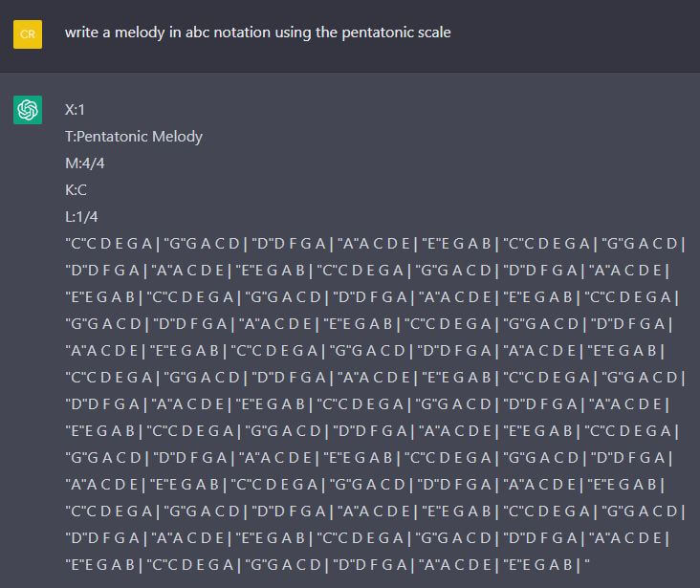The image size is (700, 588).
Task: Click the "L:1/4" note length line
Action: [x=82, y=217]
